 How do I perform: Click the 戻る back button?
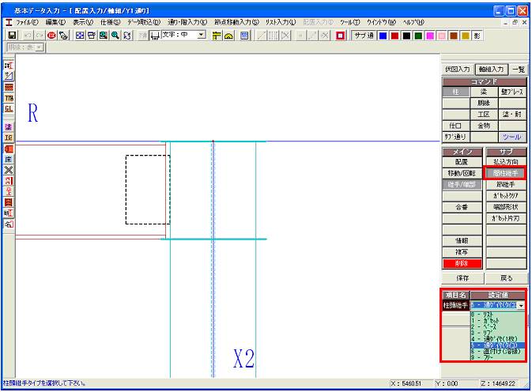click(x=506, y=278)
